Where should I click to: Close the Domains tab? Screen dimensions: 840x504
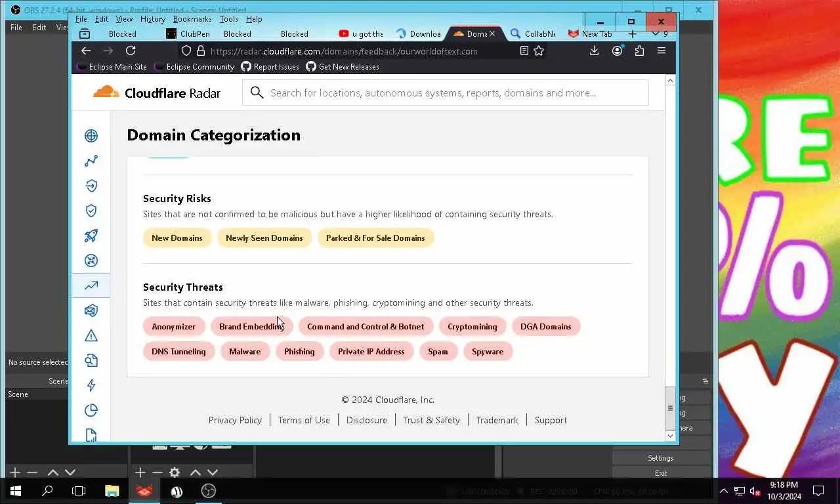[x=492, y=33]
